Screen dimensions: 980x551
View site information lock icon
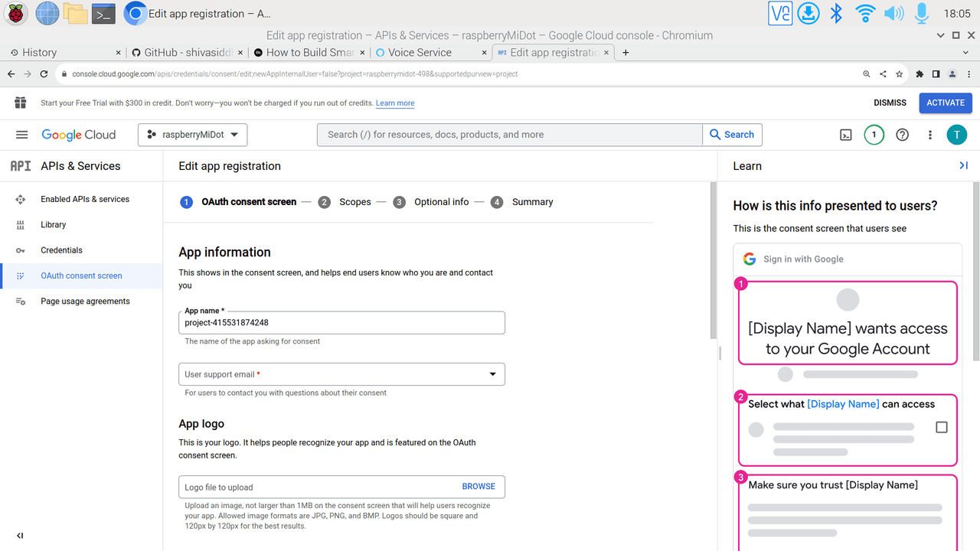coord(64,74)
